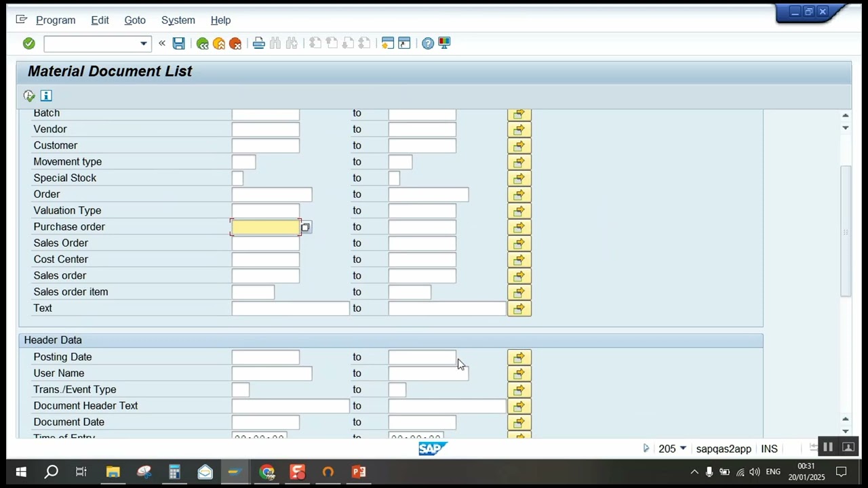868x488 pixels.
Task: Click the Print icon in toolbar
Action: (258, 43)
